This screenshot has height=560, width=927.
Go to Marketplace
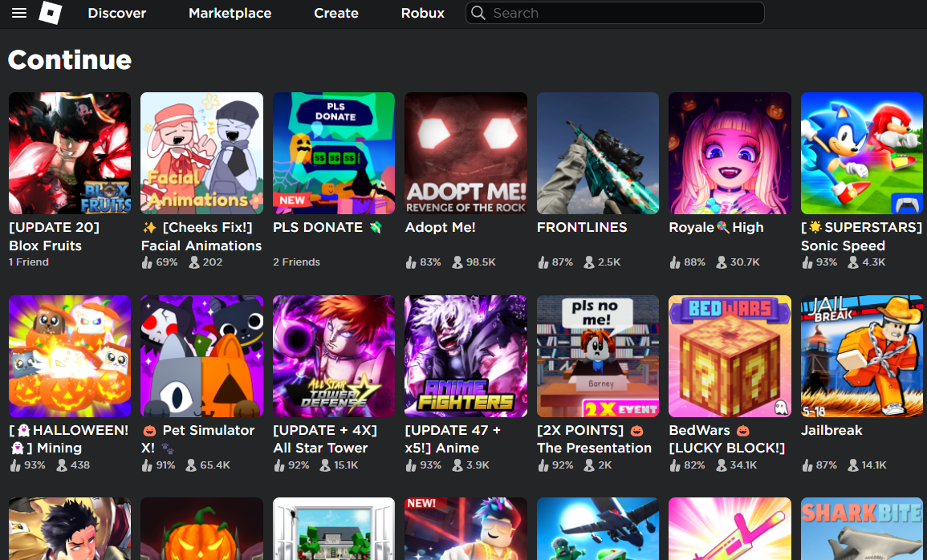tap(230, 13)
